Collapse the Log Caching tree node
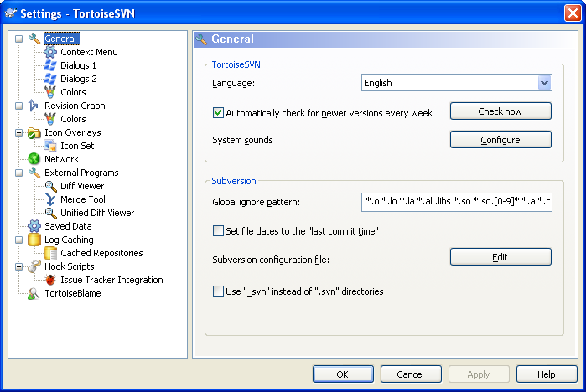 18,240
